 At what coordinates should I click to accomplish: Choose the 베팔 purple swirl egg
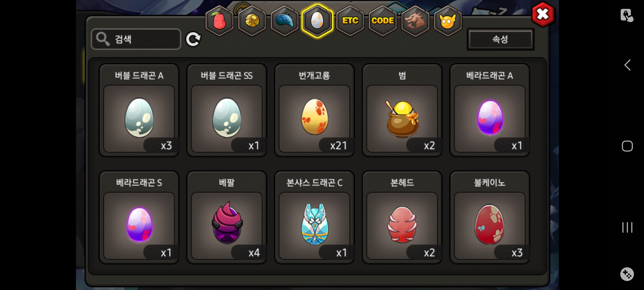click(227, 217)
